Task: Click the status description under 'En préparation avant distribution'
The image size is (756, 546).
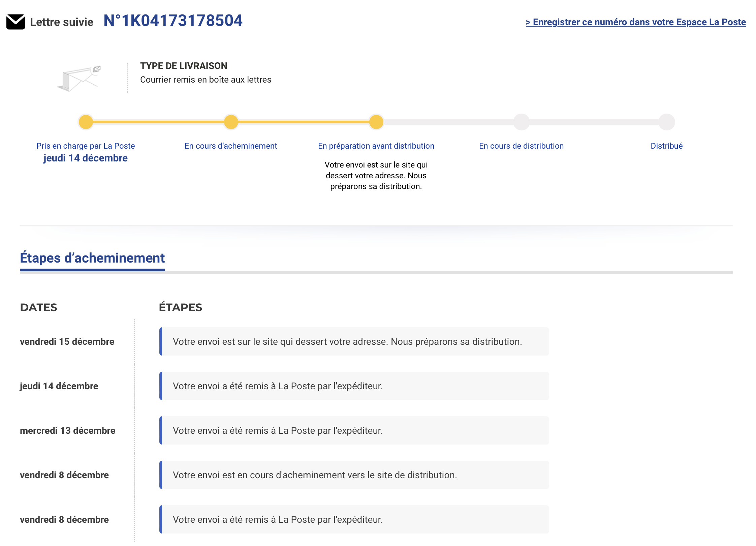Action: pos(376,176)
